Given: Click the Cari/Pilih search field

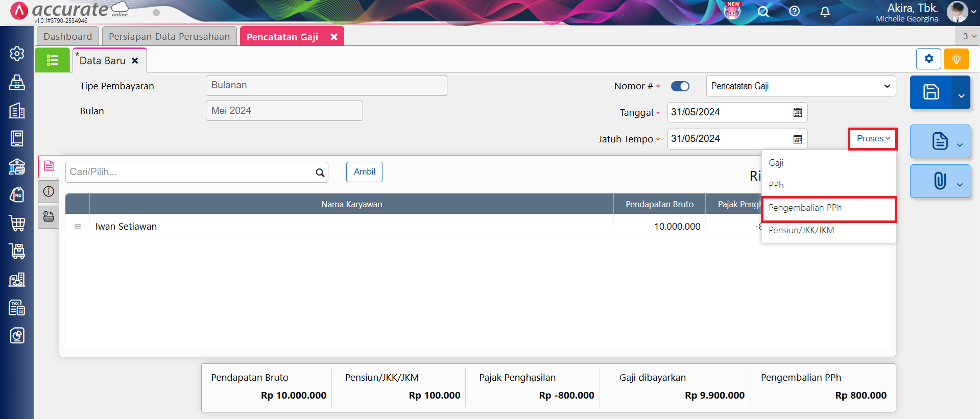Looking at the screenshot, I should click(189, 172).
